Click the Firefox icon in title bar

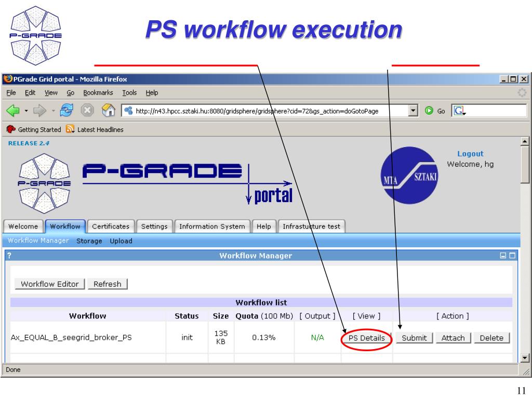(x=7, y=79)
